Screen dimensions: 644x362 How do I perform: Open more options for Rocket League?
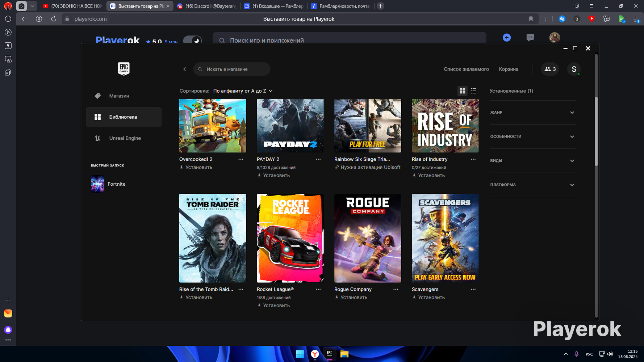click(x=318, y=289)
